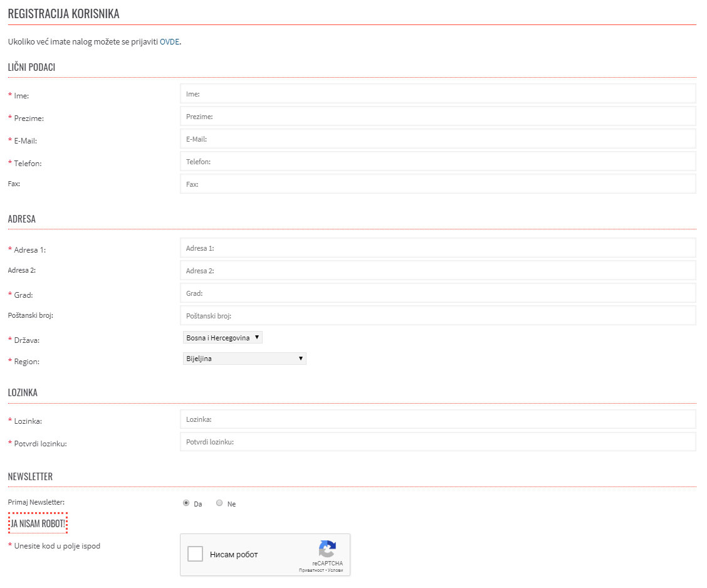Click the NEWSLETTER section title

pos(30,476)
